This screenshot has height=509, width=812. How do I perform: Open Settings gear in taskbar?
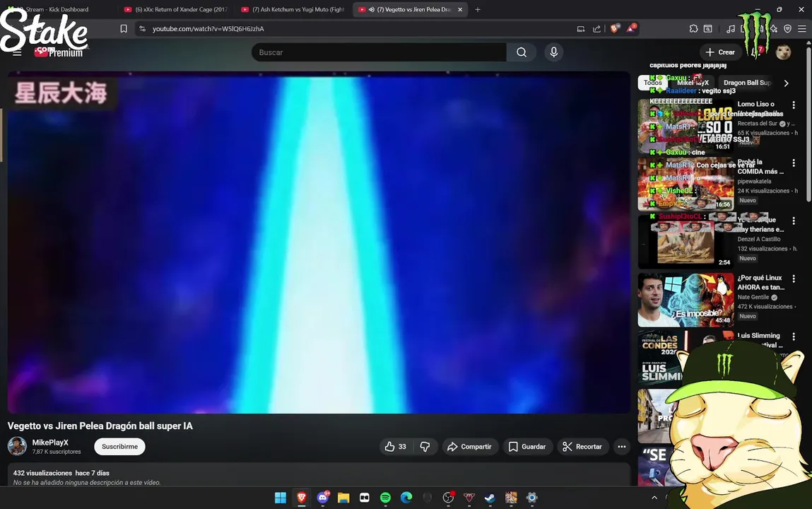(532, 498)
